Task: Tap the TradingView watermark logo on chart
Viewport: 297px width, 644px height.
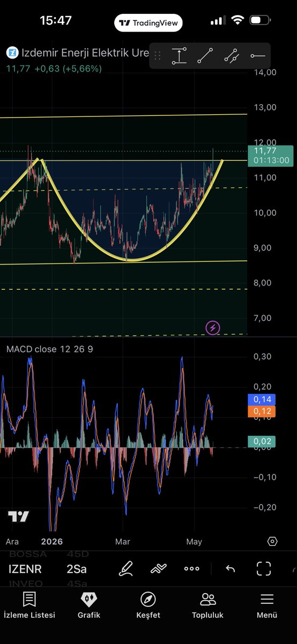Action: click(x=19, y=517)
